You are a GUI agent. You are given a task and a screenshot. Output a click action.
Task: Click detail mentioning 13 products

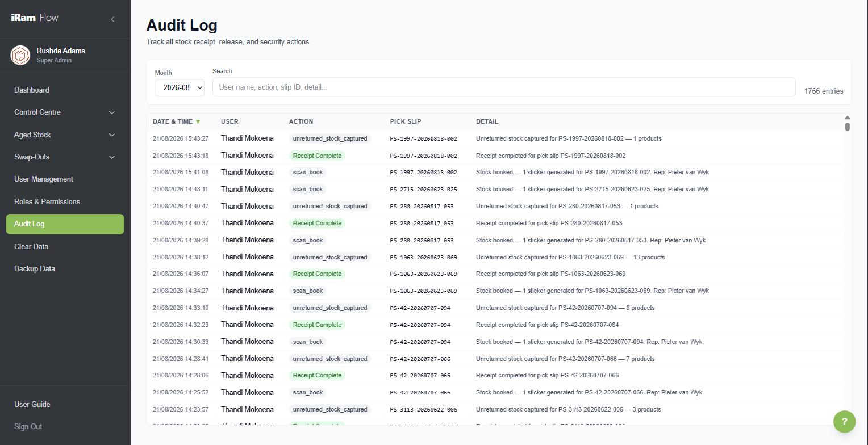click(570, 257)
